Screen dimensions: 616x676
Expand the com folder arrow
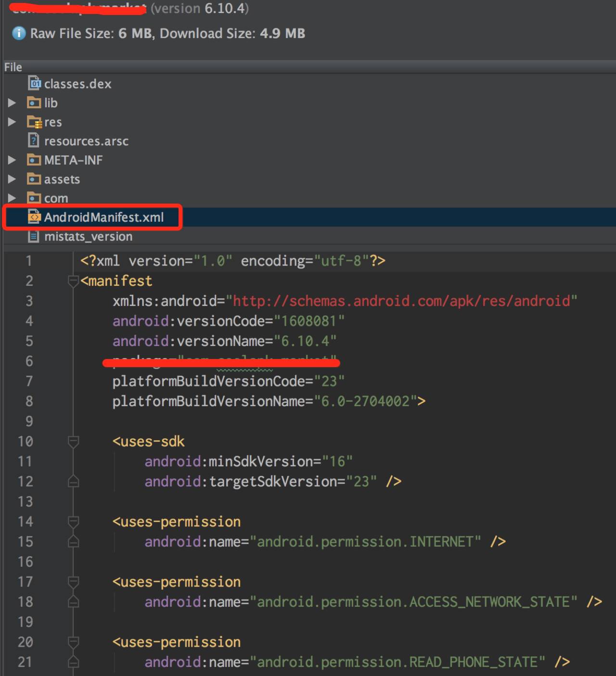(12, 198)
